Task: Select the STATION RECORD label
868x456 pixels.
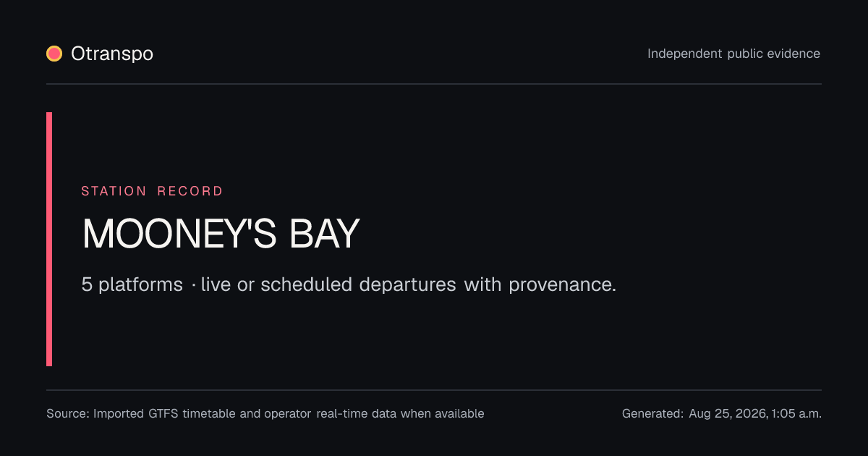Action: coord(152,191)
